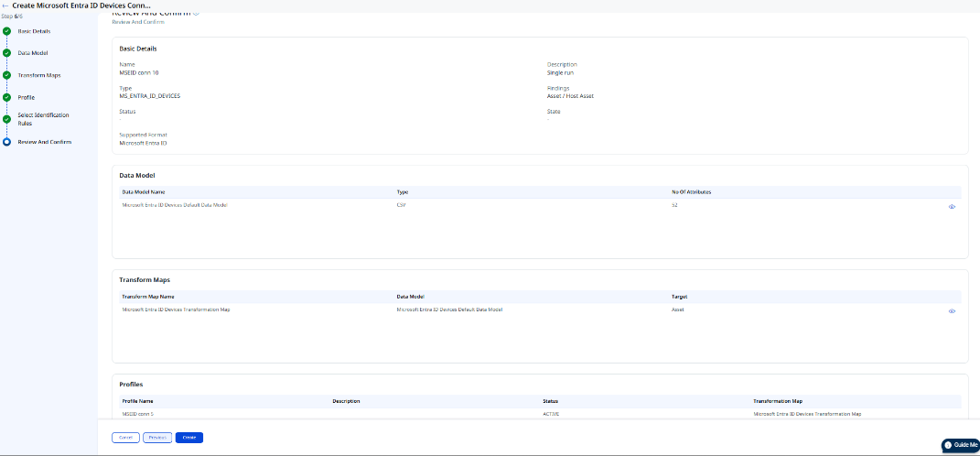Click the blue circle for Review And Confirm
980x456 pixels.
[x=6, y=142]
